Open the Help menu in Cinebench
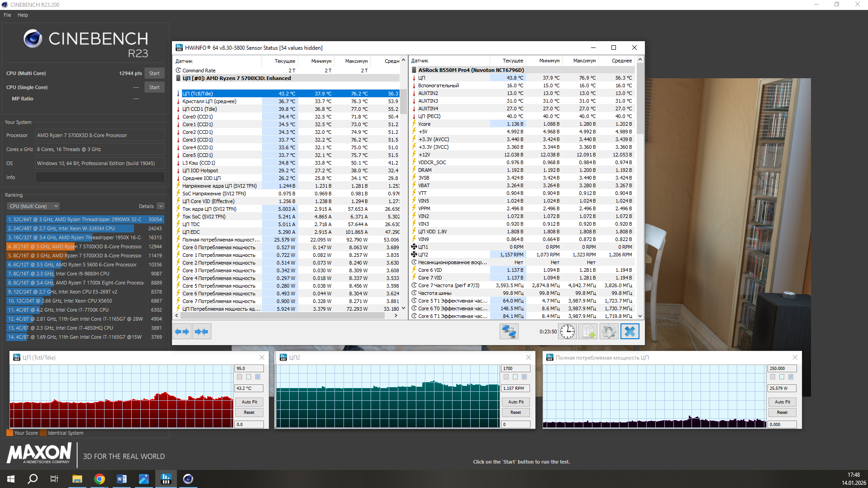Screen dimensions: 868x488 (x=23, y=15)
